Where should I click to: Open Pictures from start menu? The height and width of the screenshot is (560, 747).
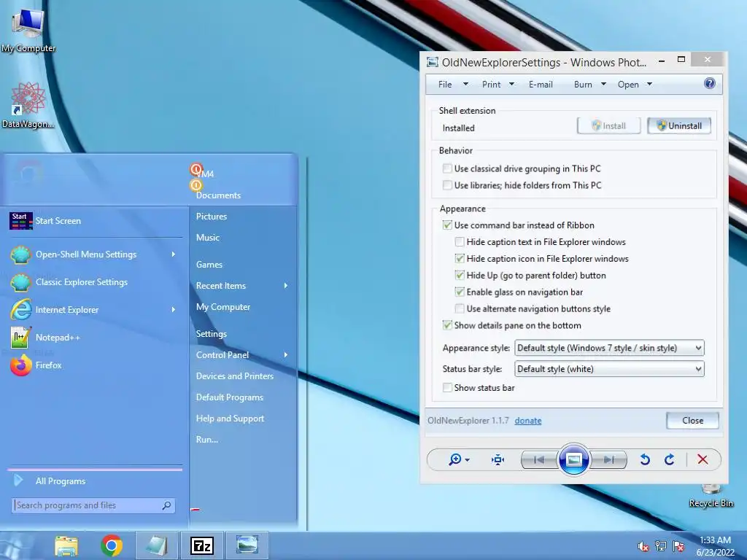[212, 216]
